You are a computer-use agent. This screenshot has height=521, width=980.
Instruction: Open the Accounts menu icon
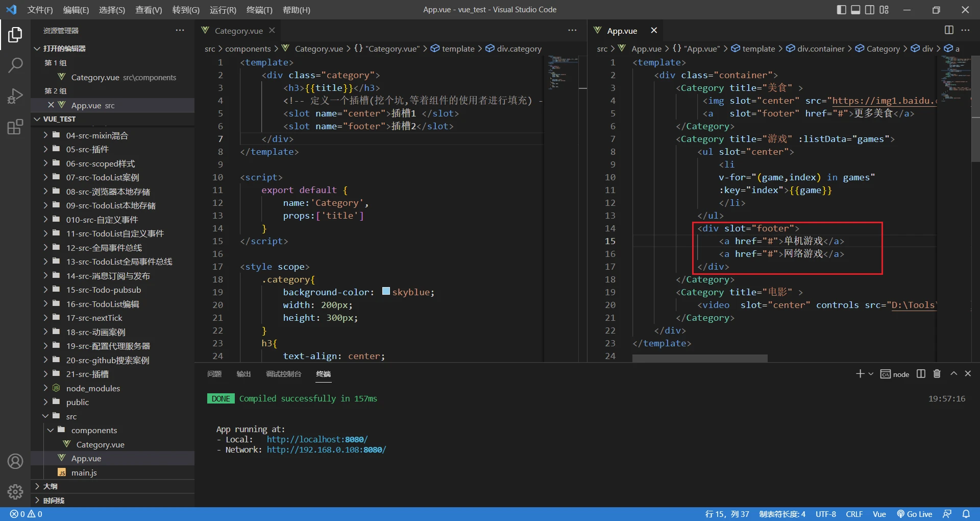tap(15, 461)
